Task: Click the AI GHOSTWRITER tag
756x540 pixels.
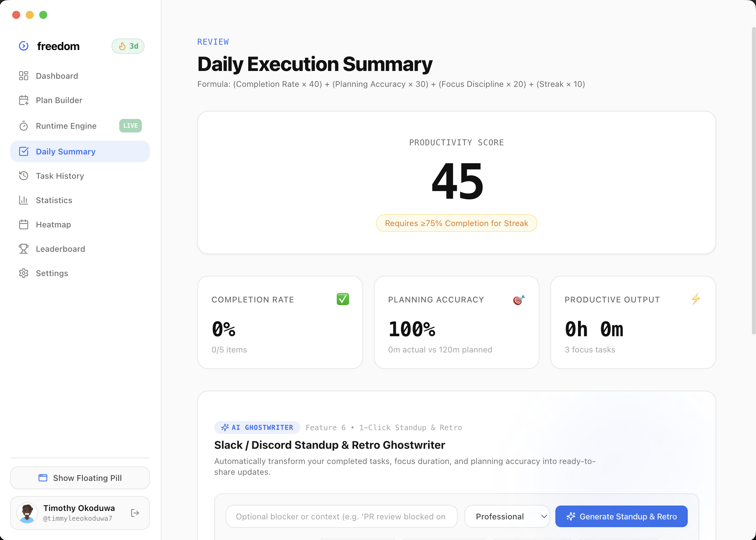Action: [x=257, y=427]
